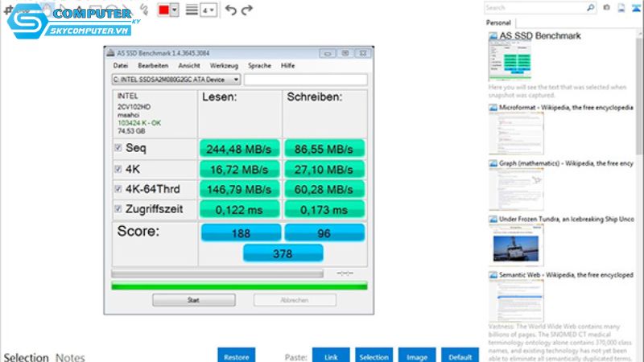The width and height of the screenshot is (644, 362).
Task: Open the Microformat Wikipedia snapshot thumbnail
Action: pyautogui.click(x=516, y=134)
